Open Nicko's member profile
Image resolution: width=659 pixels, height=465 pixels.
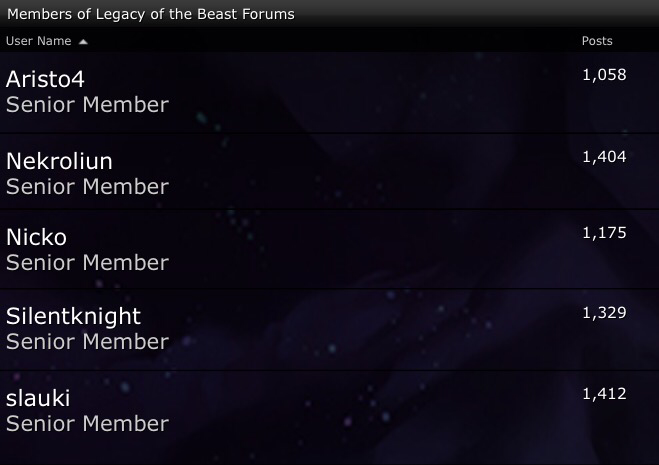[x=36, y=238]
